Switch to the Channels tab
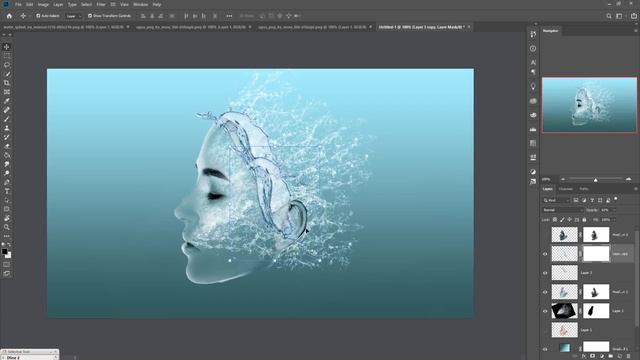This screenshot has height=360, width=640. [x=565, y=189]
